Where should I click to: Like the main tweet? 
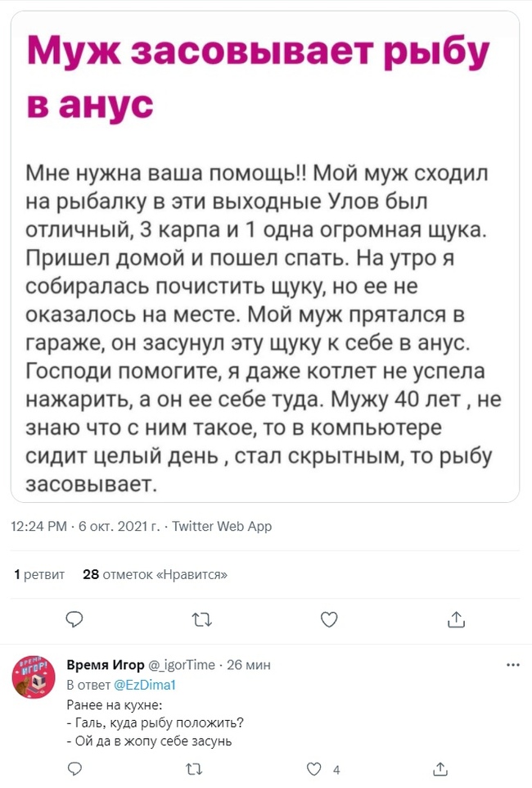pos(329,618)
